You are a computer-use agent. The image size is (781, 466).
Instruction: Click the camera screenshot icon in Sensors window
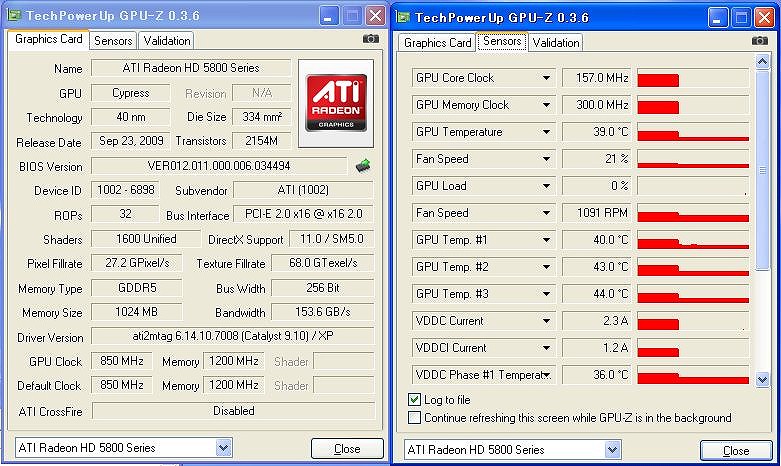(759, 41)
